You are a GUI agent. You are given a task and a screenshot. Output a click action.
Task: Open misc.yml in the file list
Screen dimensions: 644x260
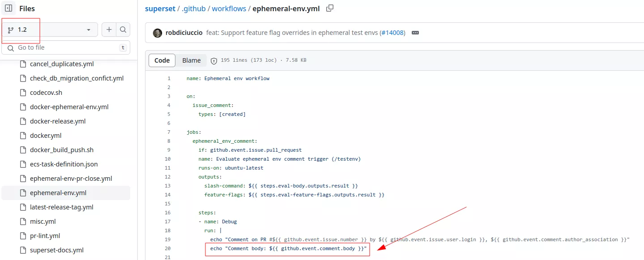[43, 222]
